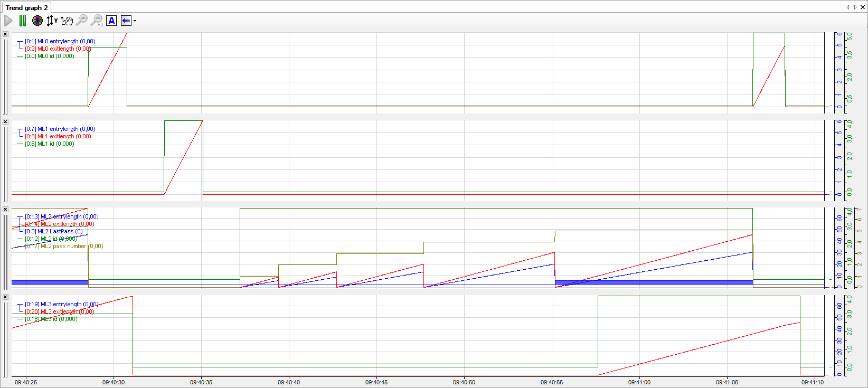Close the ML1 graph strip

point(5,121)
